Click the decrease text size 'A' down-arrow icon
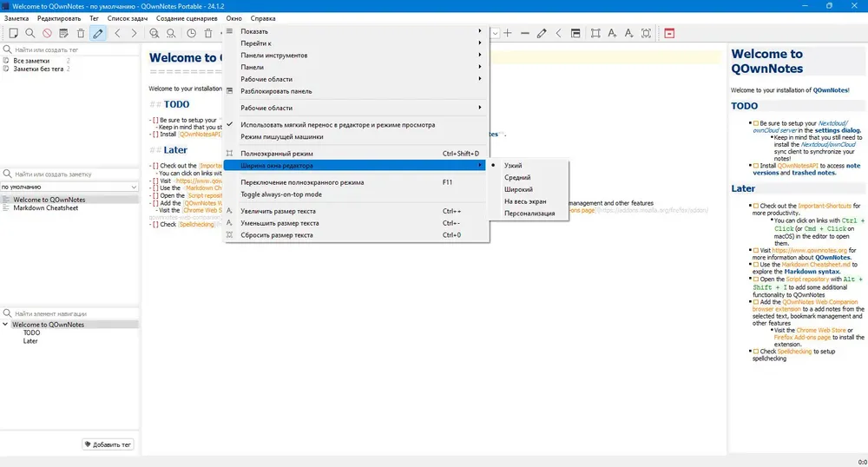 point(628,33)
